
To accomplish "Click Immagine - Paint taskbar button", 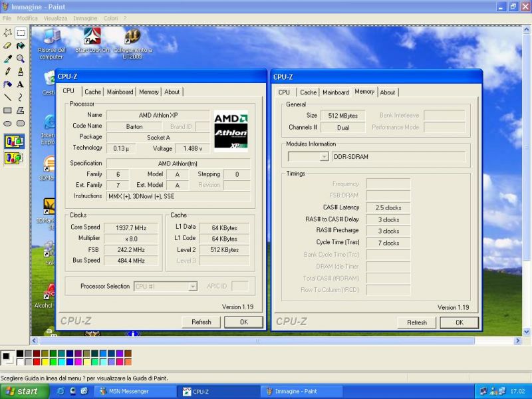I will tap(302, 392).
